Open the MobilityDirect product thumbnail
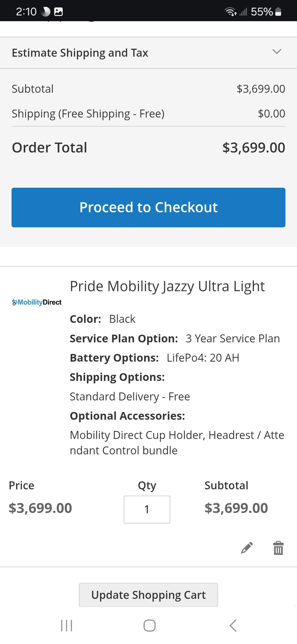Screen dimensions: 297x644 37,302
